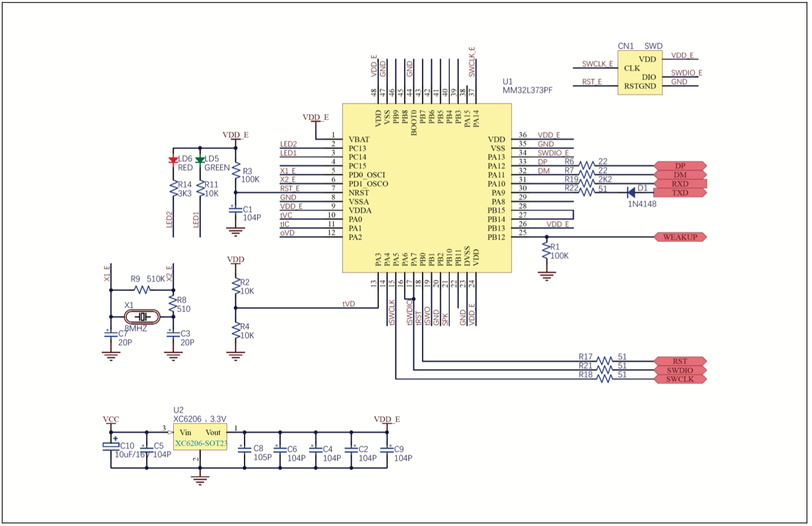812x526 pixels.
Task: Select resistor R17 near RST port
Action: tap(605, 361)
